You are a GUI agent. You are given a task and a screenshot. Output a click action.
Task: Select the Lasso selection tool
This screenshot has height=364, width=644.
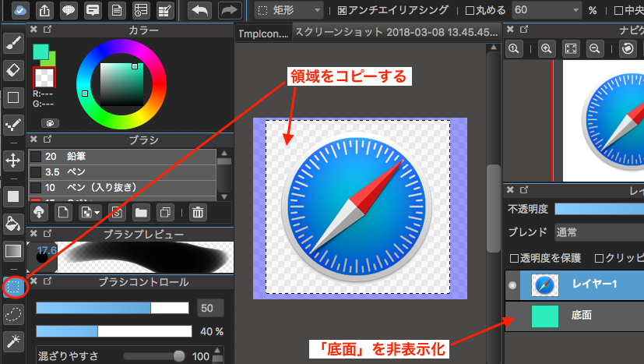click(13, 314)
